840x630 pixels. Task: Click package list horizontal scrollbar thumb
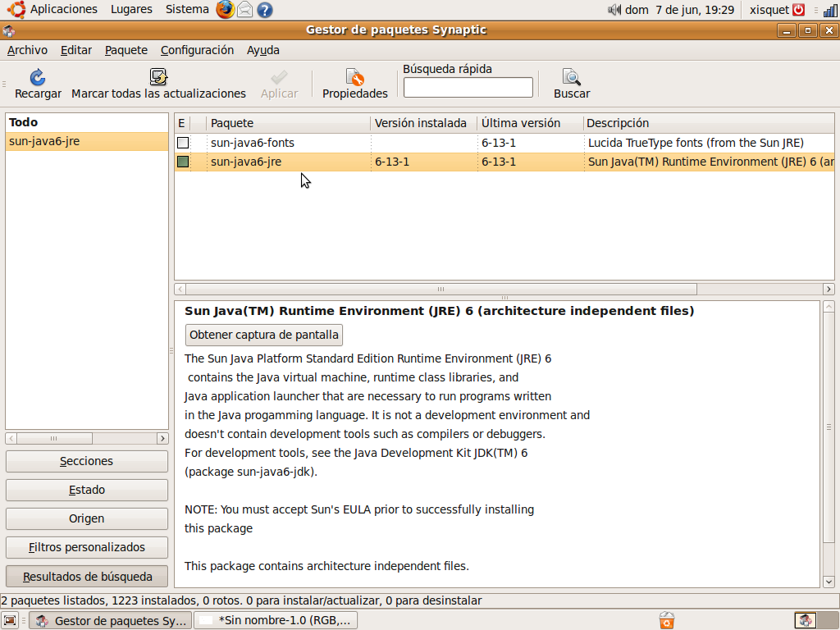pos(441,290)
